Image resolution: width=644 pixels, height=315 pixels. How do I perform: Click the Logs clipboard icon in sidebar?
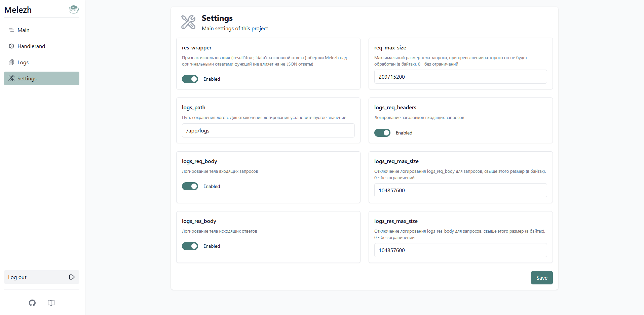pos(11,62)
